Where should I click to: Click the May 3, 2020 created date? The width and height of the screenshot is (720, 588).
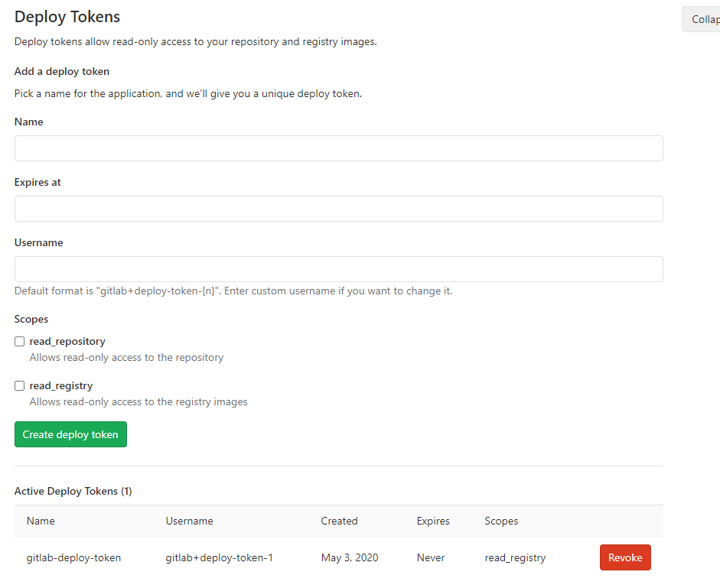(350, 557)
